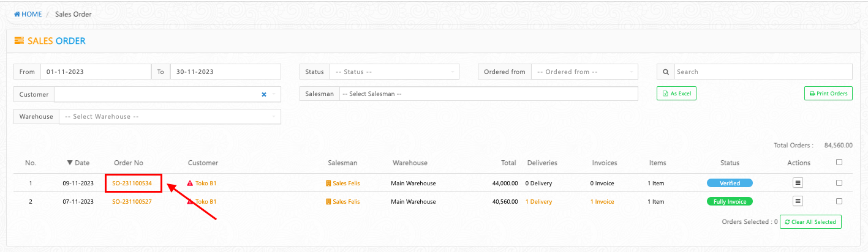Export orders using As Excel button
This screenshot has height=252, width=868.
pos(676,94)
